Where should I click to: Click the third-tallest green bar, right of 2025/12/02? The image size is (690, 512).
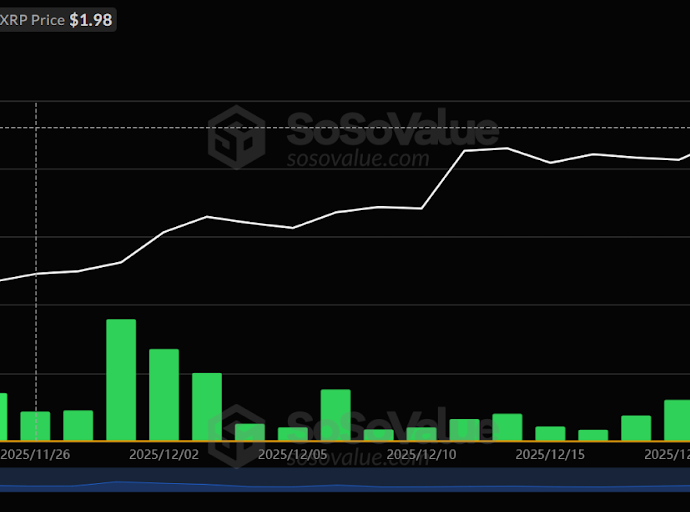(207, 407)
